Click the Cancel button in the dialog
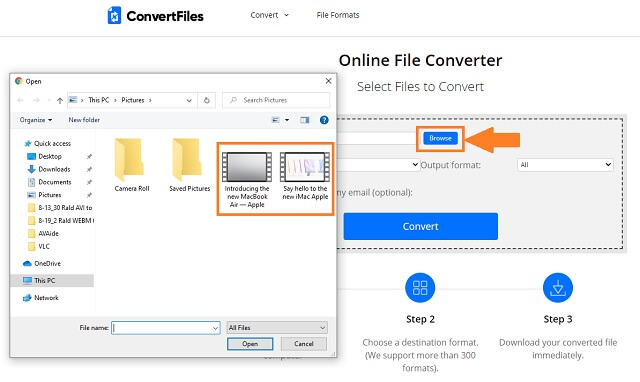This screenshot has width=640, height=382. coord(304,344)
